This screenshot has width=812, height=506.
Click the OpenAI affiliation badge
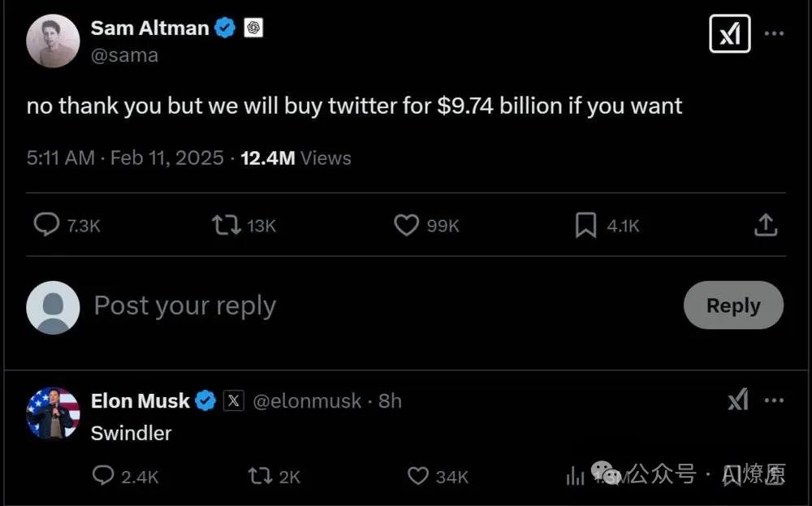coord(253,28)
